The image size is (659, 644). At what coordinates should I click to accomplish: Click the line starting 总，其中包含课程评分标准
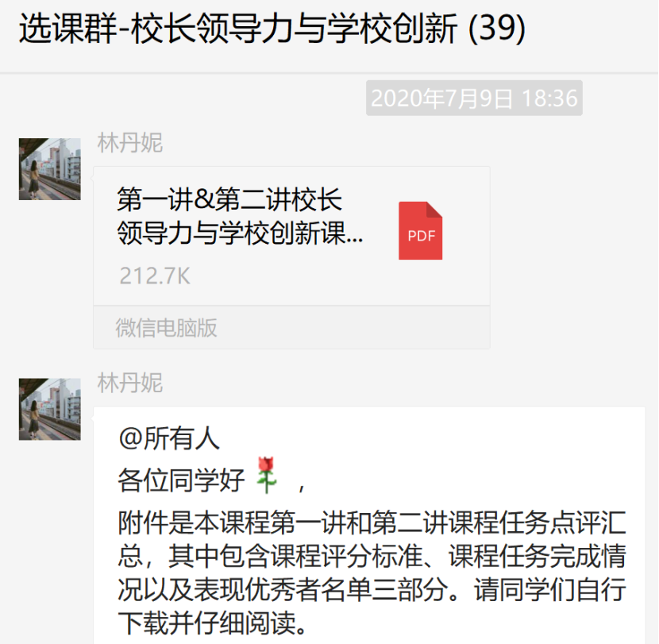372,556
